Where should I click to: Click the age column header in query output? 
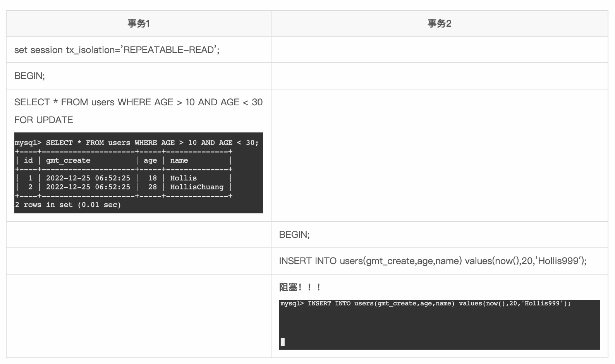[150, 160]
